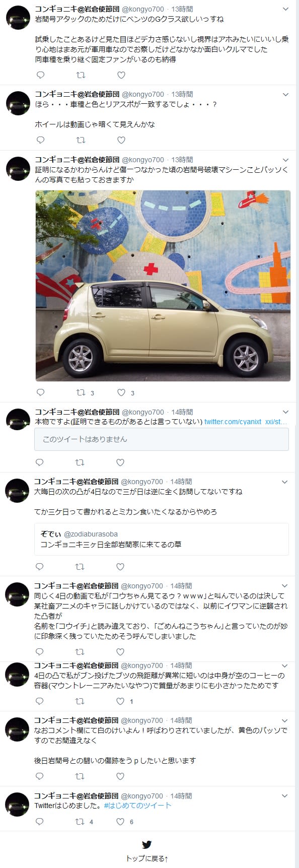Retweet the Passo car photo tweet
Image resolution: width=299 pixels, height=868 pixels.
(x=81, y=392)
